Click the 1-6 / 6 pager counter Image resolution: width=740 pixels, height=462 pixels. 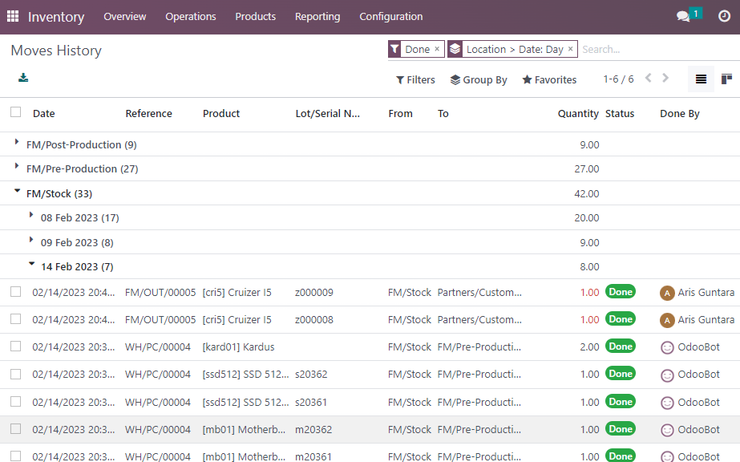[618, 79]
